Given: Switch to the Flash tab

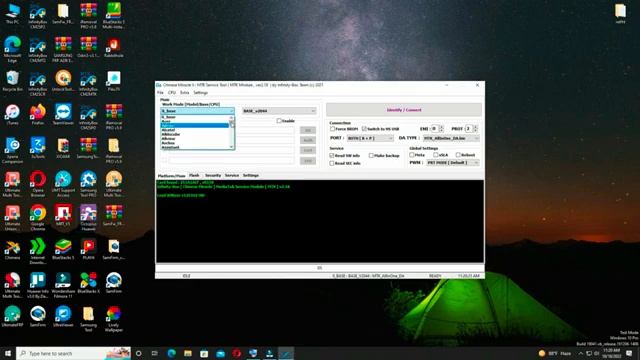Looking at the screenshot, I should (x=194, y=175).
